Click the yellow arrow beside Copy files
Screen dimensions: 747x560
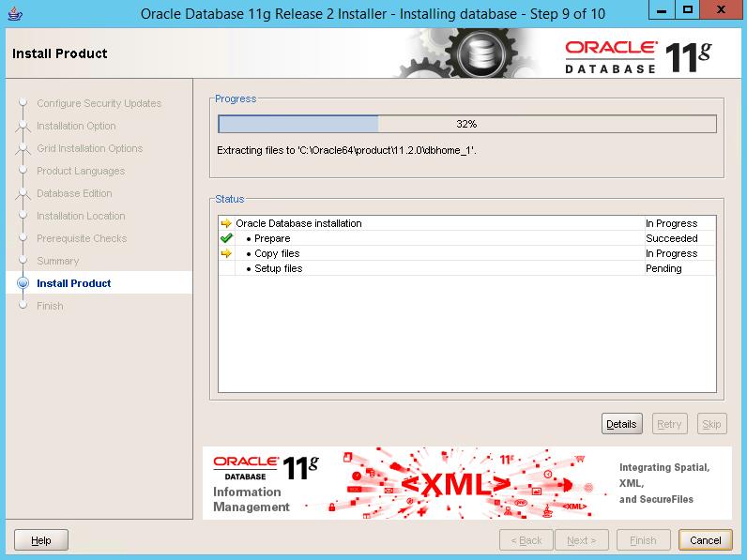226,253
